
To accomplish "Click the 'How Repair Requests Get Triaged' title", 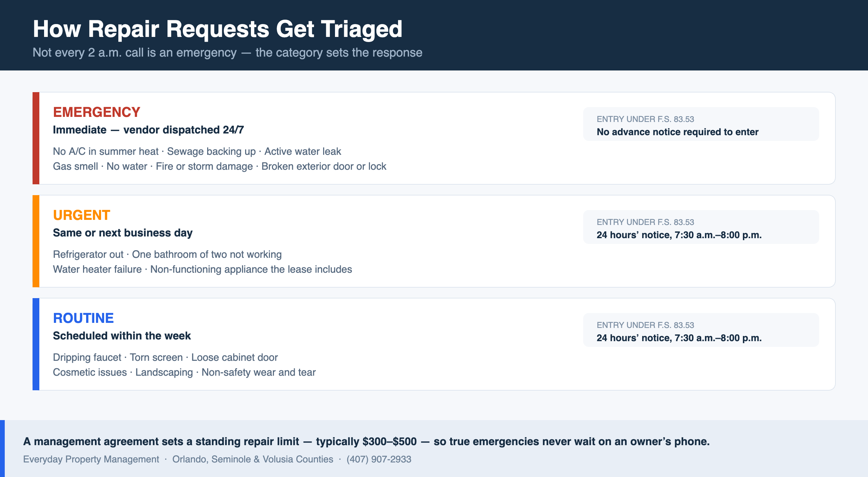I will click(x=217, y=29).
